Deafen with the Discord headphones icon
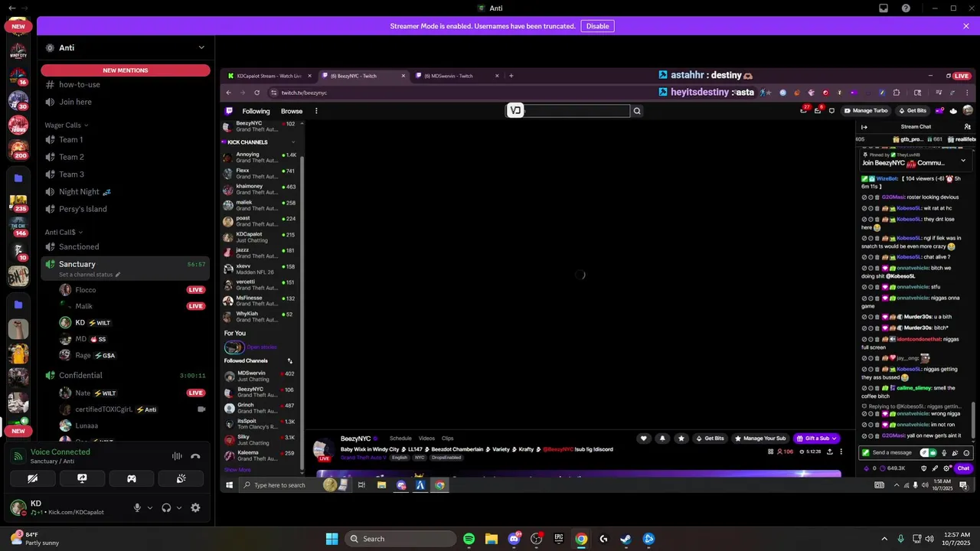The image size is (980, 551). tap(166, 507)
